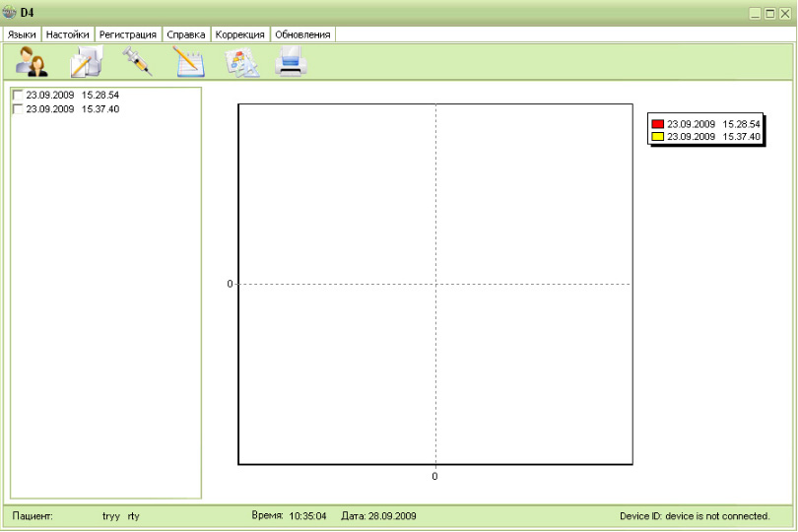Viewport: 798px width, 532px height.
Task: Click the printer icon
Action: tap(292, 63)
